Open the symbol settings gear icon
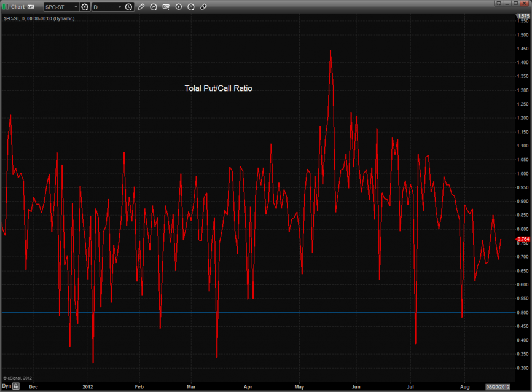Image resolution: width=532 pixels, height=392 pixels. [85, 7]
